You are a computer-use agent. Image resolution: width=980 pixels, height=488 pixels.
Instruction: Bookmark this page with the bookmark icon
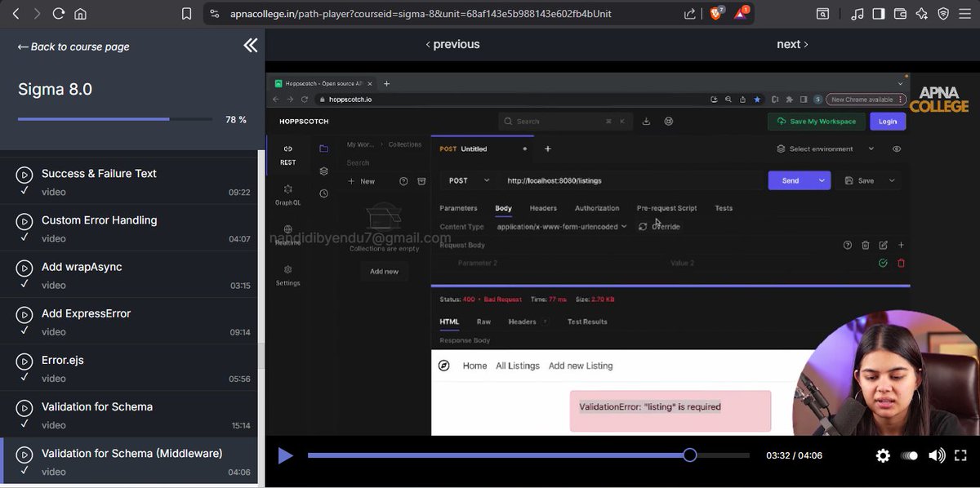pos(187,14)
